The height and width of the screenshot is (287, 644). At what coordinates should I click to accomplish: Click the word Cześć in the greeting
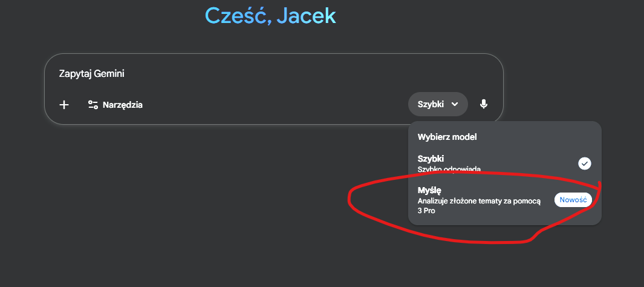(236, 15)
